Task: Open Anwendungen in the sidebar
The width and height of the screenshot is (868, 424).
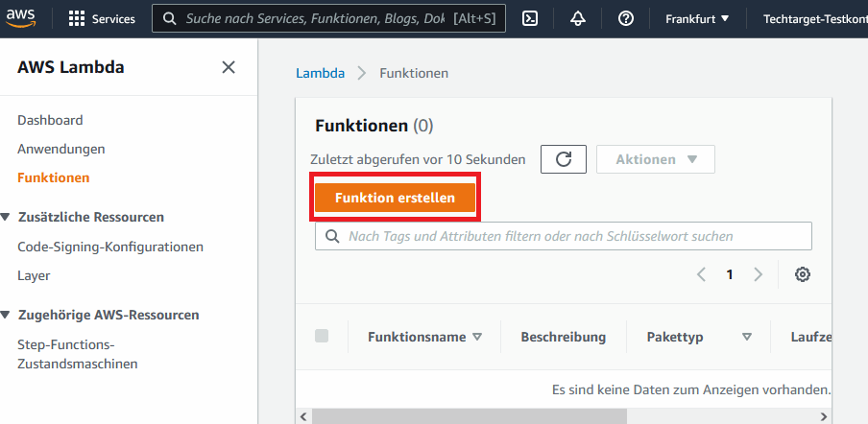Action: pyautogui.click(x=61, y=149)
